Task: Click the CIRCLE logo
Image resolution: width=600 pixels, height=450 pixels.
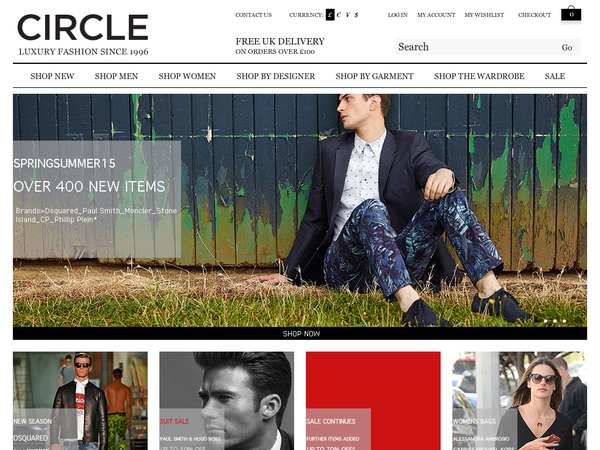Action: pyautogui.click(x=83, y=34)
